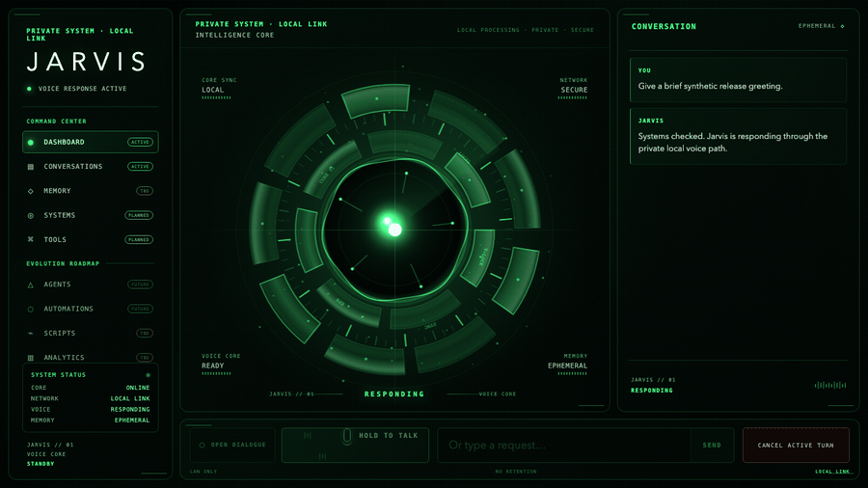868x488 pixels.
Task: Click the Voice 'RESPONDING' status value
Action: pos(130,410)
